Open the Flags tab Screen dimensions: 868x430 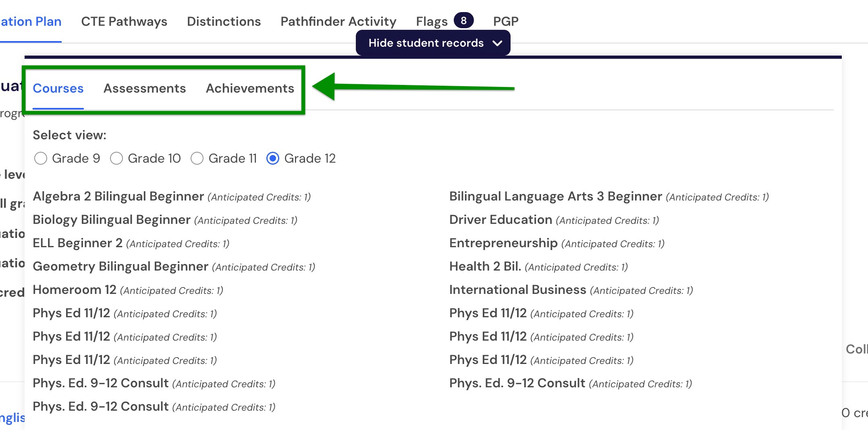(x=432, y=21)
